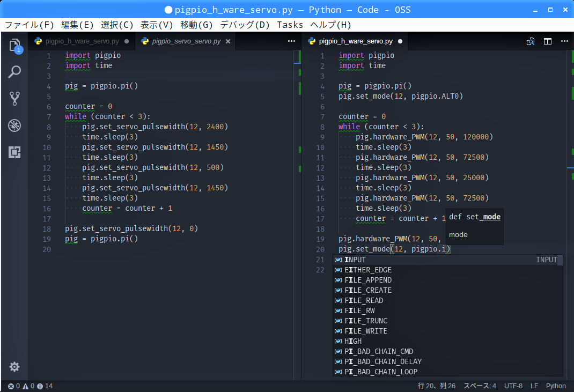Open the ヘルプ(H) menu

330,25
